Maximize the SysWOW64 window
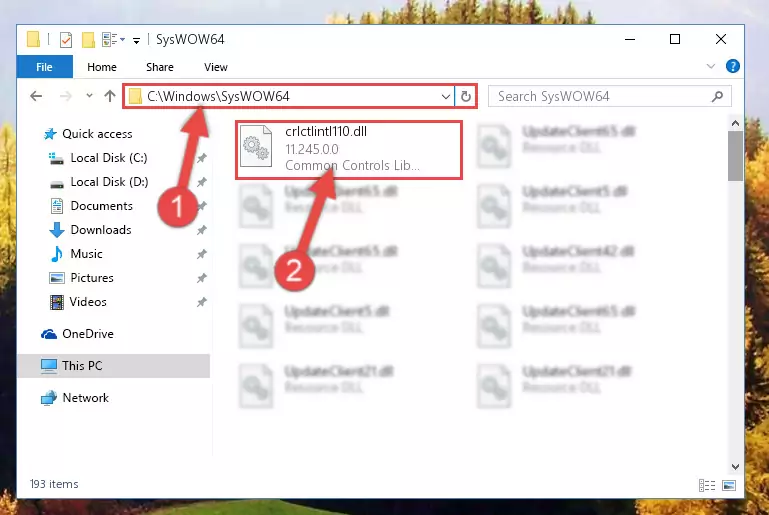 (x=675, y=39)
